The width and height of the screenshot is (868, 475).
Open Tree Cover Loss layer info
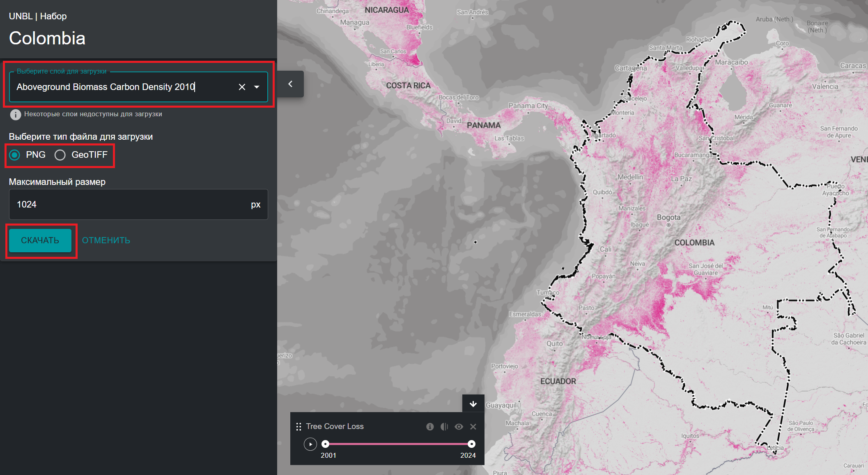coord(430,427)
